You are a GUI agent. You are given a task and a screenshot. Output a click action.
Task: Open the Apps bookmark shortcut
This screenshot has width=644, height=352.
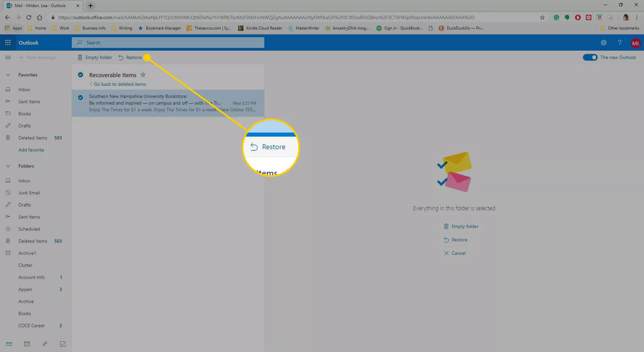13,28
